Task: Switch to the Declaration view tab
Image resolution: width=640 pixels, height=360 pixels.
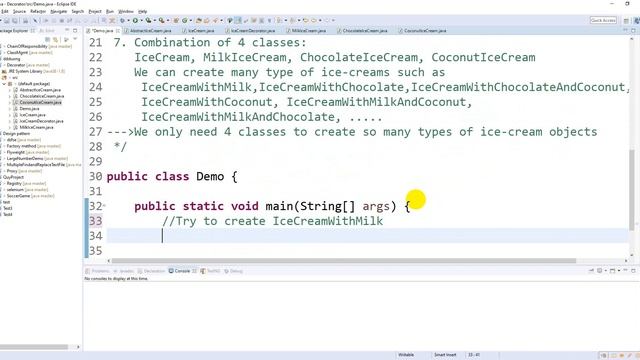Action: [151, 271]
